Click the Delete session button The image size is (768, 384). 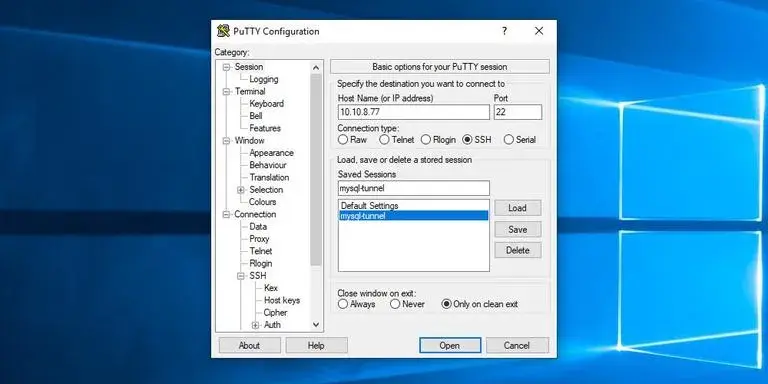(518, 250)
